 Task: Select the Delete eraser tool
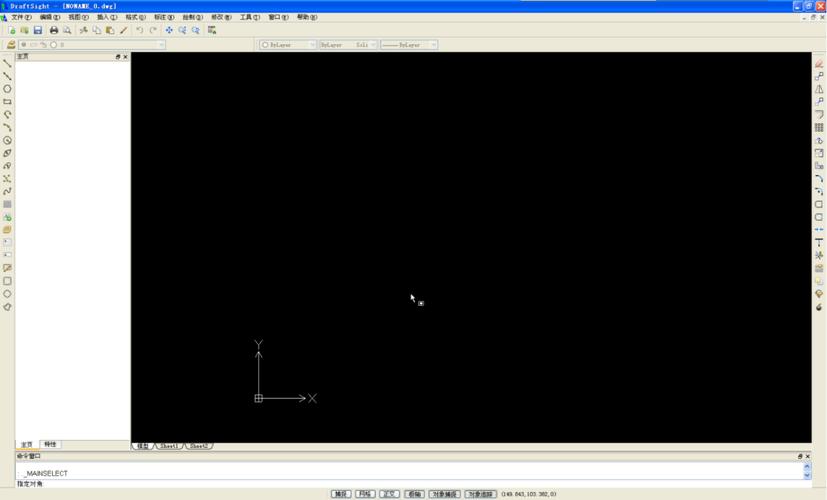pyautogui.click(x=819, y=63)
